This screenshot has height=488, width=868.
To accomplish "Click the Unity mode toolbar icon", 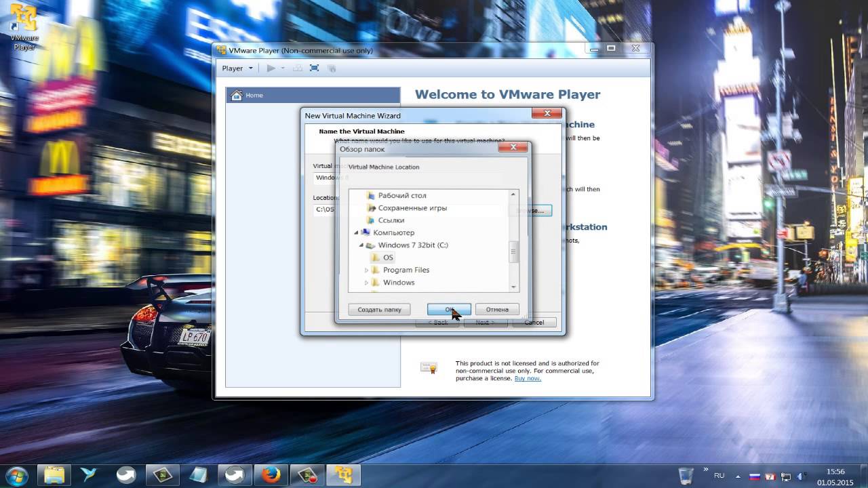I will [332, 68].
